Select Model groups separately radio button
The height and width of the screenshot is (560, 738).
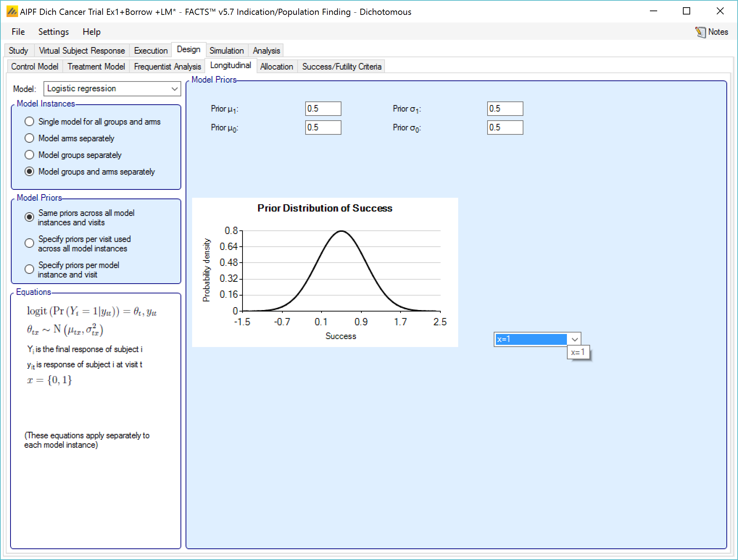pos(29,155)
